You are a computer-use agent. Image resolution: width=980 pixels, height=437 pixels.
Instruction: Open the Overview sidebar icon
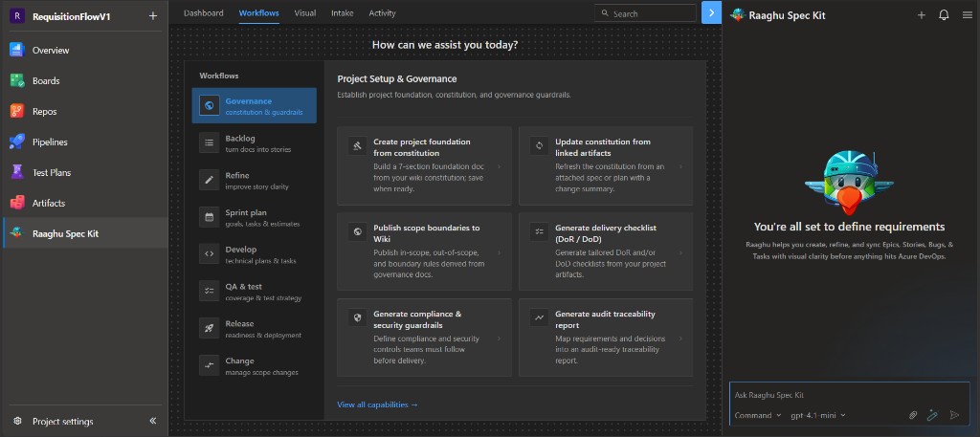(16, 50)
